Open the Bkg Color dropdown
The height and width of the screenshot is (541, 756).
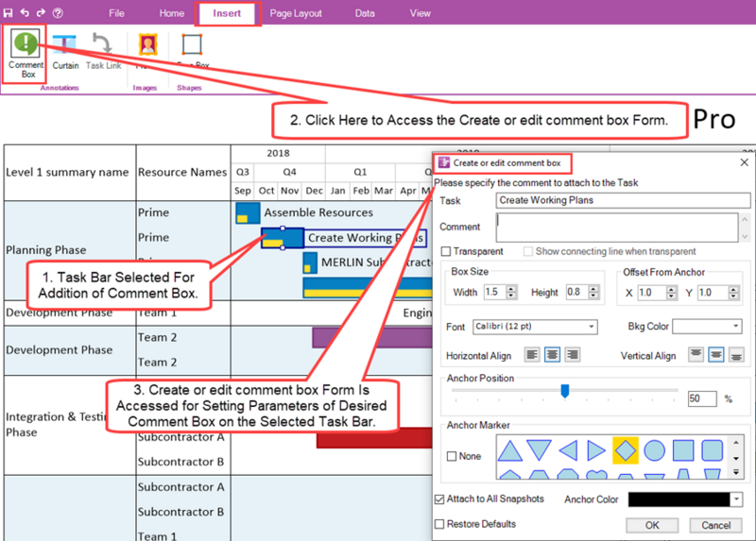pyautogui.click(x=707, y=326)
